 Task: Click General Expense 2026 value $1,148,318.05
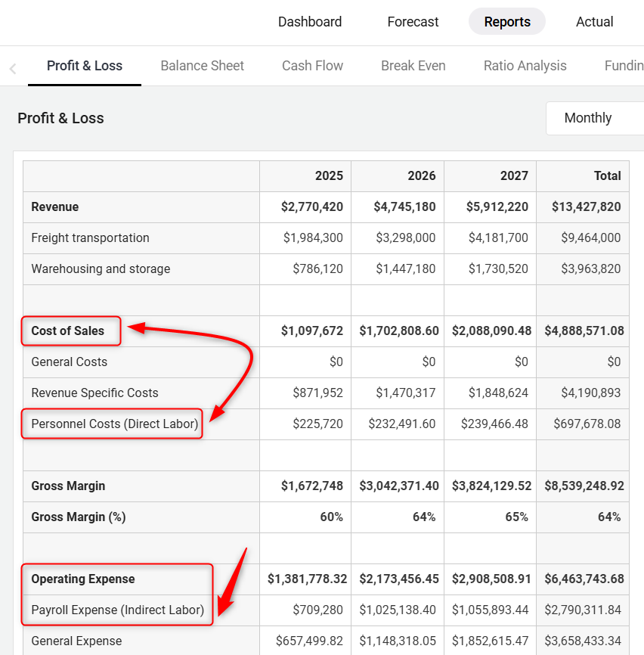(398, 641)
